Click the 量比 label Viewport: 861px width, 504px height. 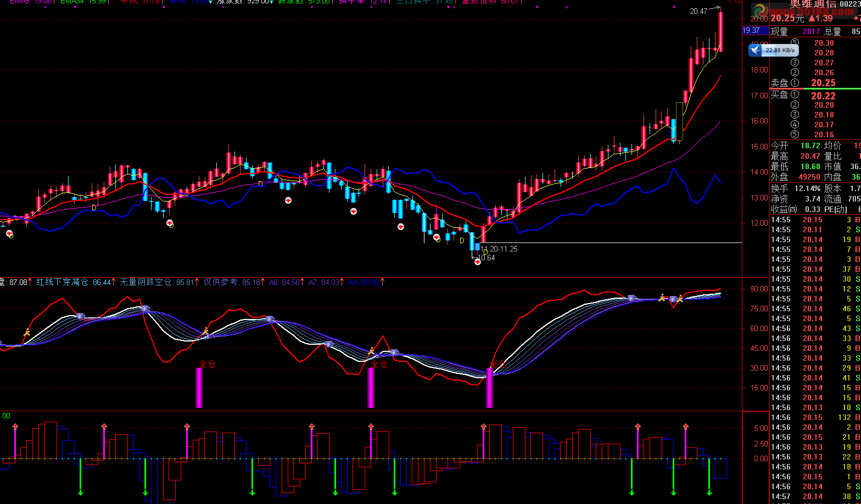pyautogui.click(x=833, y=156)
